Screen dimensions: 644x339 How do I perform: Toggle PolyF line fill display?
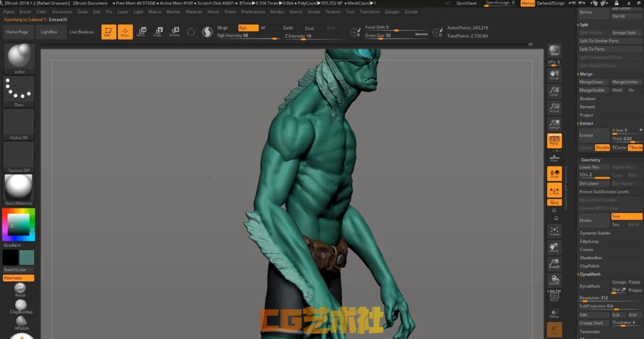click(554, 296)
